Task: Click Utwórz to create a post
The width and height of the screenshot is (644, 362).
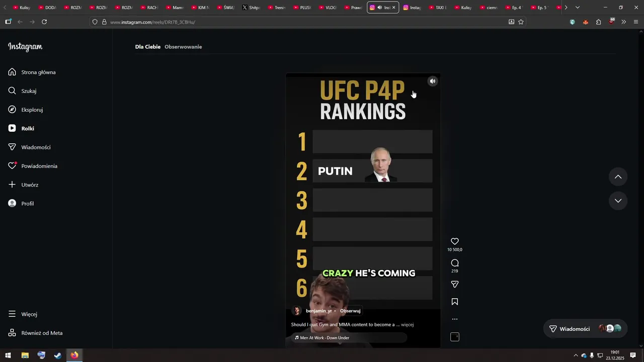Action: click(x=23, y=185)
